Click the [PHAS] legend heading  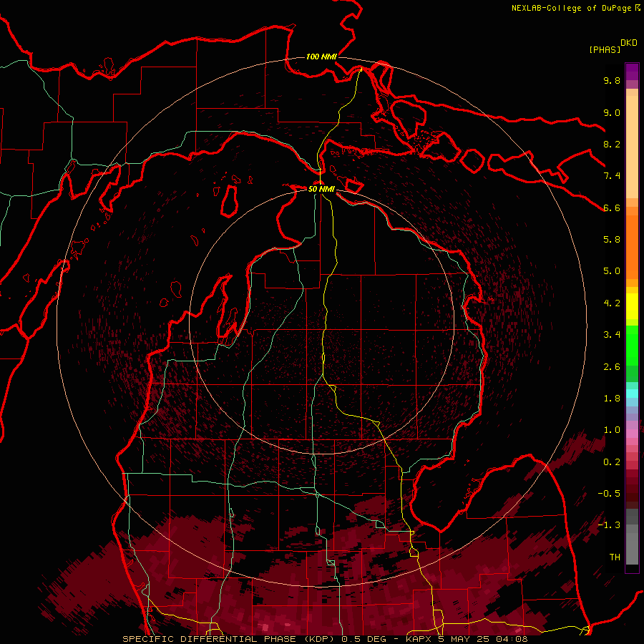[x=605, y=49]
